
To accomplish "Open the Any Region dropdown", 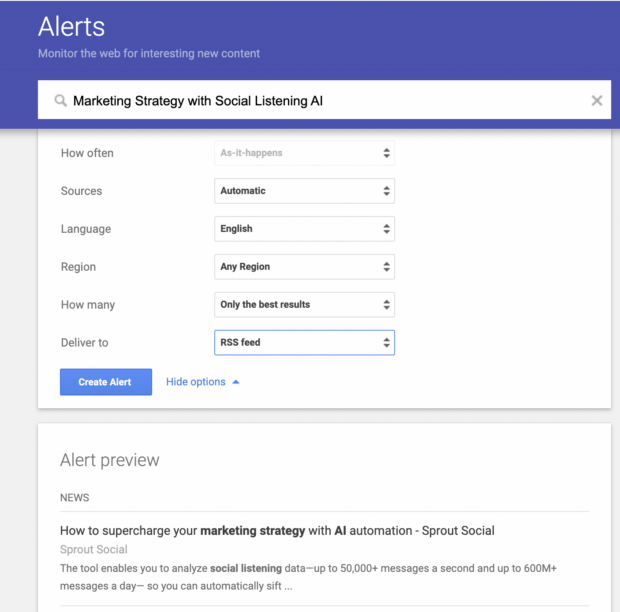I will pos(304,267).
